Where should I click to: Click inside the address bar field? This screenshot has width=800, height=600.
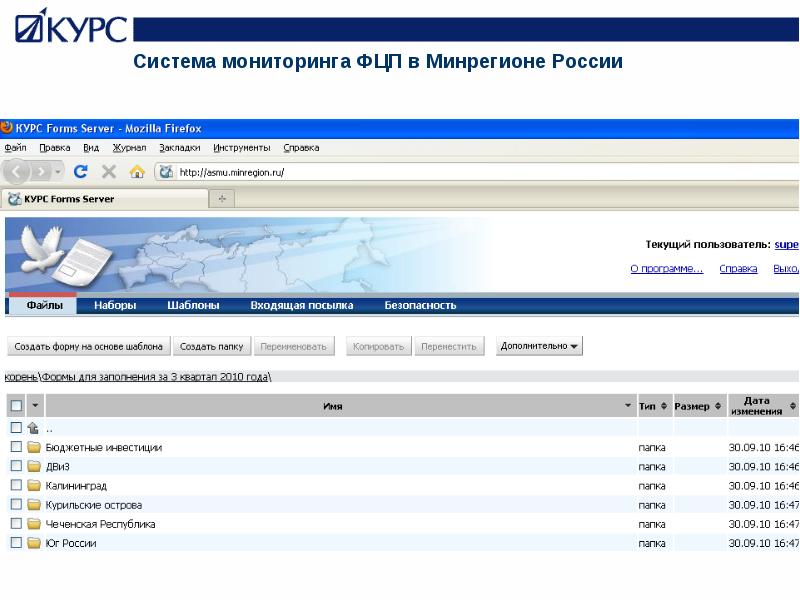(300, 171)
